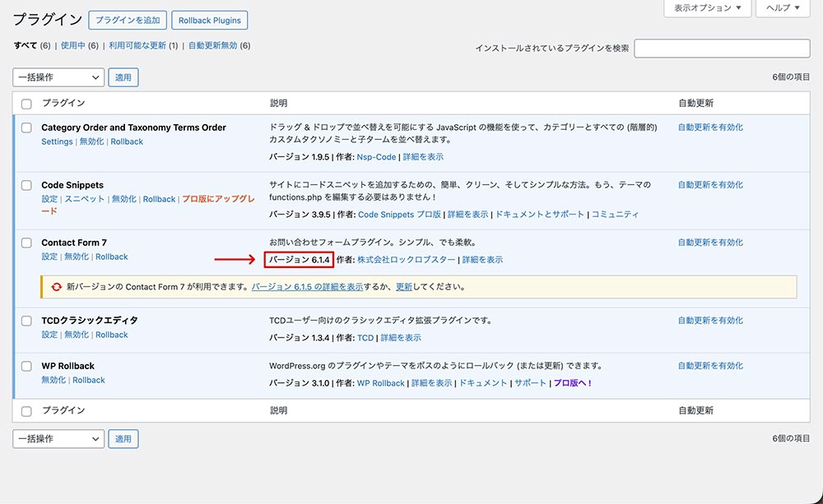823x504 pixels.
Task: Open the bottom 一括操作 dropdown
Action: point(58,439)
